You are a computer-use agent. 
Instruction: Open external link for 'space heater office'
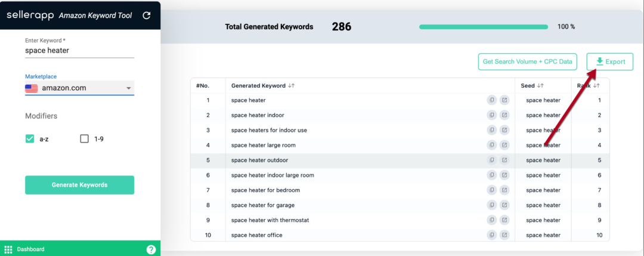point(504,235)
